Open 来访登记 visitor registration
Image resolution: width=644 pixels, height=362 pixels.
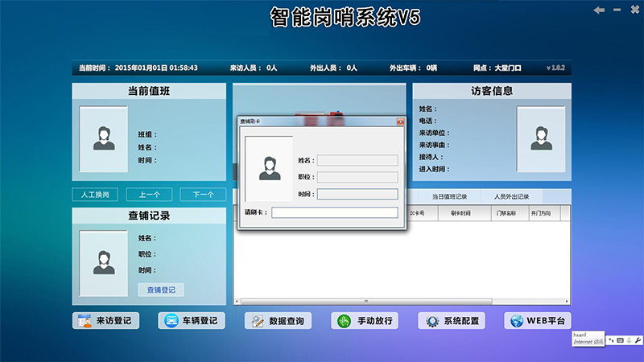(105, 321)
